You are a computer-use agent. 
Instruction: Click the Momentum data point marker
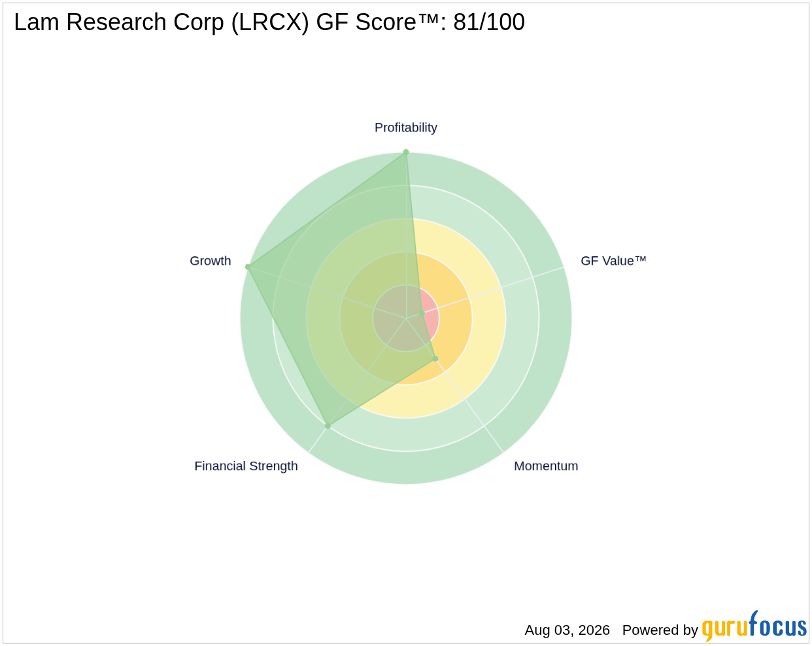pyautogui.click(x=435, y=358)
